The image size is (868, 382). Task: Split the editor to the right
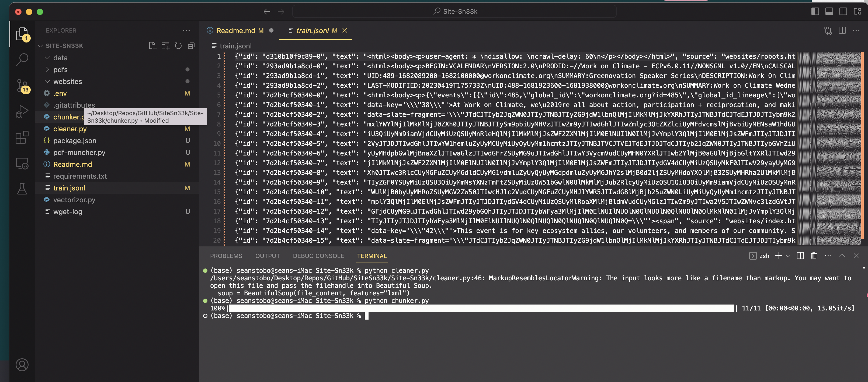842,31
